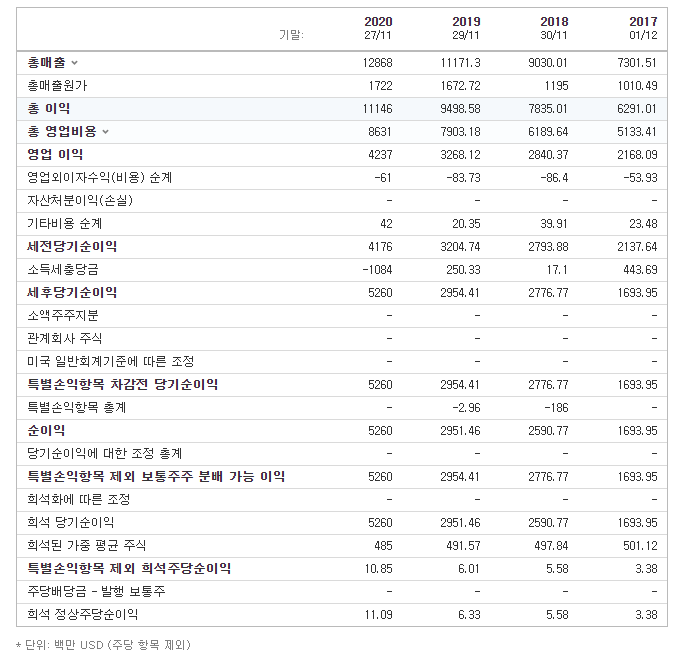The height and width of the screenshot is (653, 673).
Task: Click the 미국 일반회계기준에 따른 조정 label
Action: pos(110,361)
